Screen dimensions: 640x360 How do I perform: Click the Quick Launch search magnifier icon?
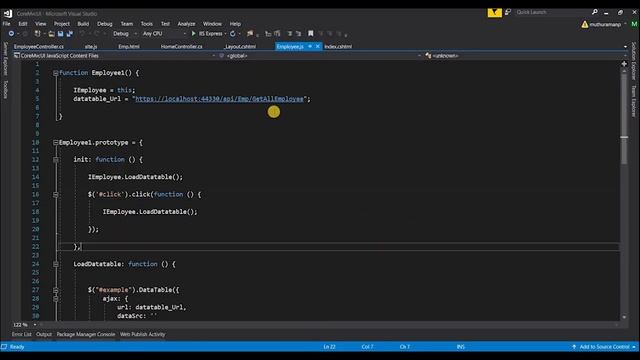pyautogui.click(x=595, y=12)
